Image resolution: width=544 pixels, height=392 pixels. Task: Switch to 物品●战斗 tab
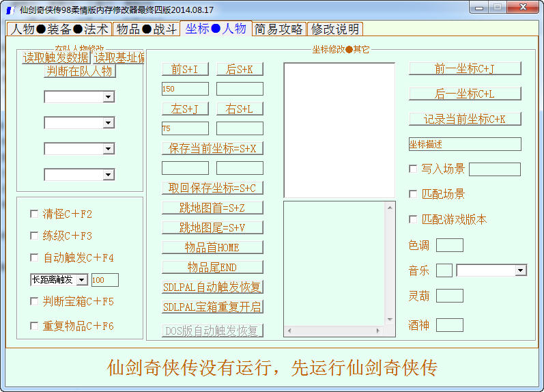point(146,29)
